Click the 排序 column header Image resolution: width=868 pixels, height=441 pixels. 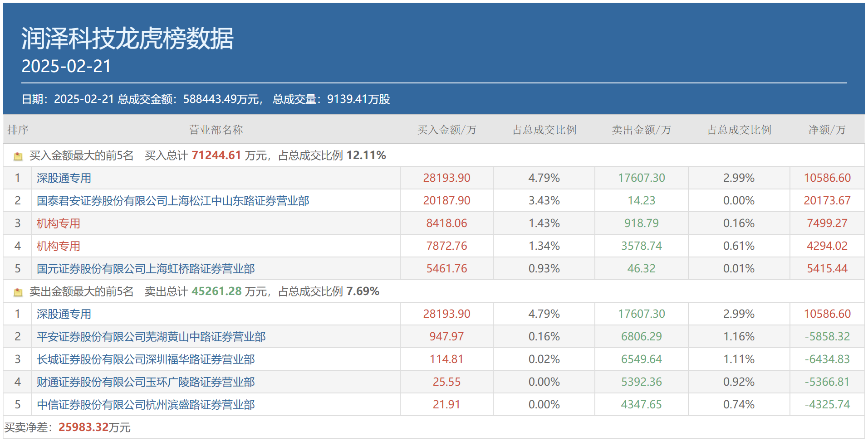[18, 130]
